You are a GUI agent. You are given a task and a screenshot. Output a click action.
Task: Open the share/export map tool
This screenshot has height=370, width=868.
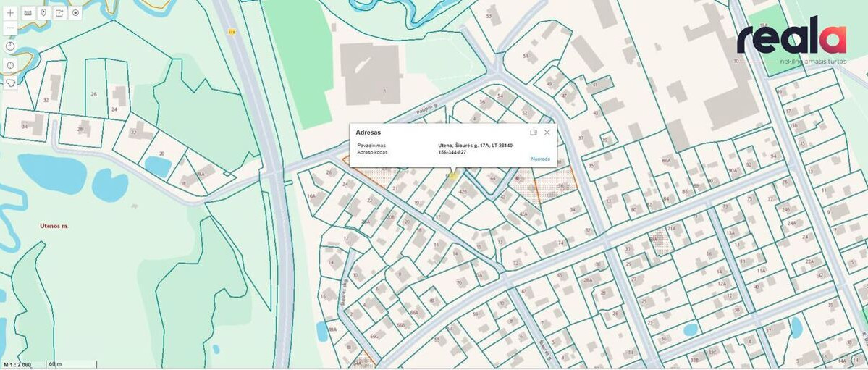[60, 13]
